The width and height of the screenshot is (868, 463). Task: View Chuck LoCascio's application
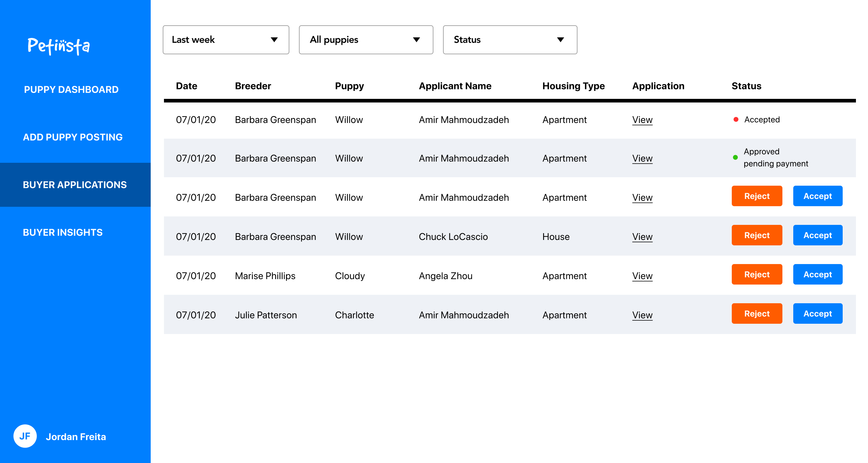[642, 237]
